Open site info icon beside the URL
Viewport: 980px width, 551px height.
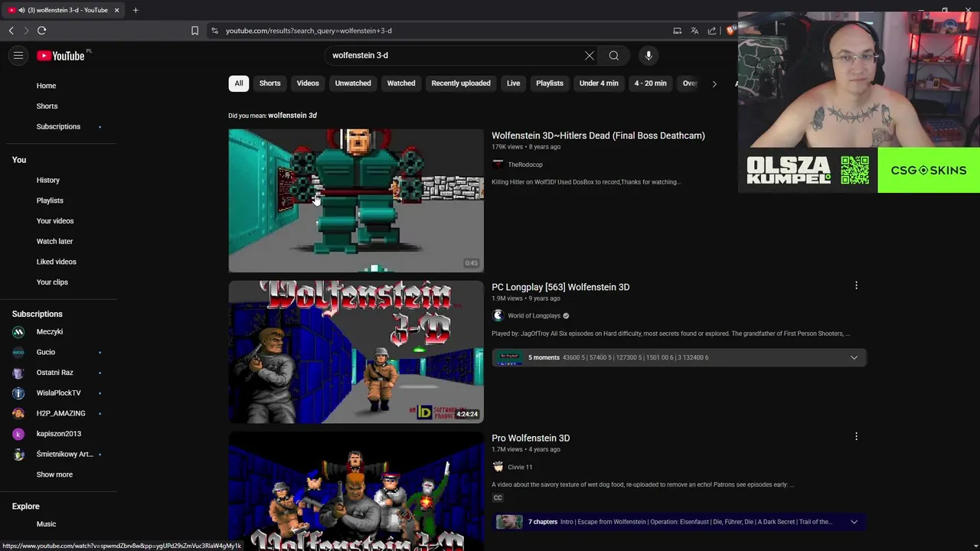pyautogui.click(x=214, y=31)
